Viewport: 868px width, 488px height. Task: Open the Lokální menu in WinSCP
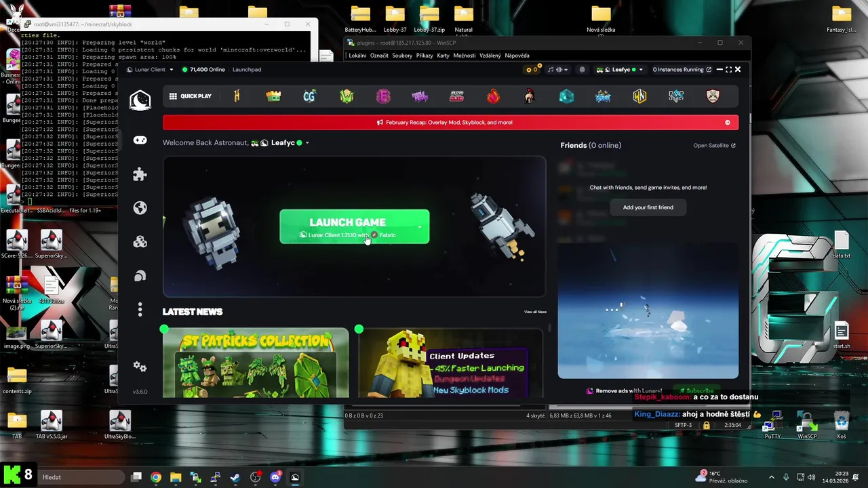[357, 56]
